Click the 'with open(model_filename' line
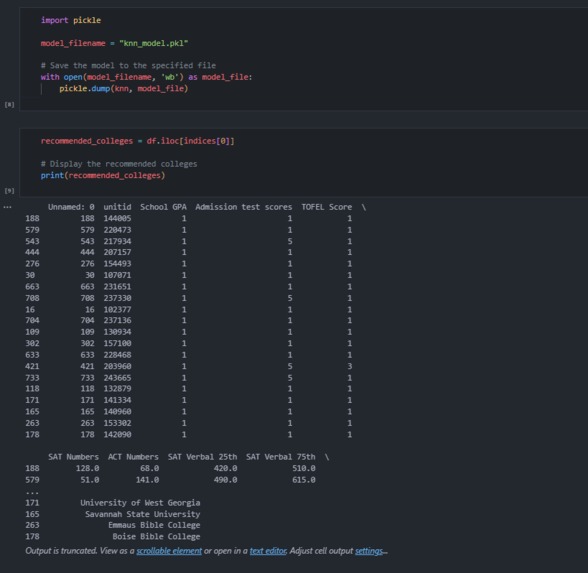 tap(146, 77)
